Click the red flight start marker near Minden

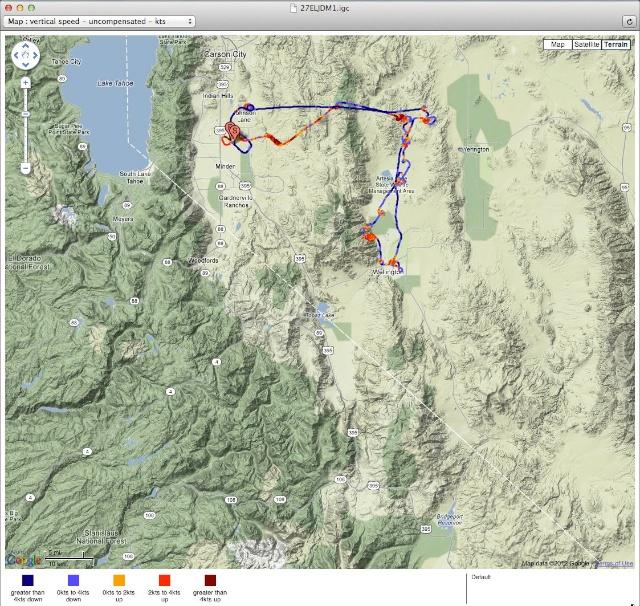(x=232, y=131)
